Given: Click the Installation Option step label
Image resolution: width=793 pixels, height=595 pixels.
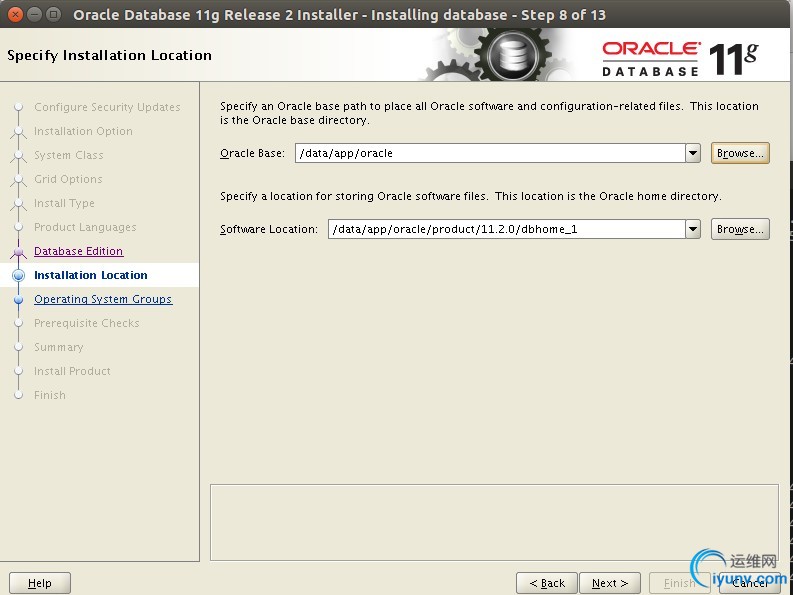Looking at the screenshot, I should pyautogui.click(x=83, y=131).
